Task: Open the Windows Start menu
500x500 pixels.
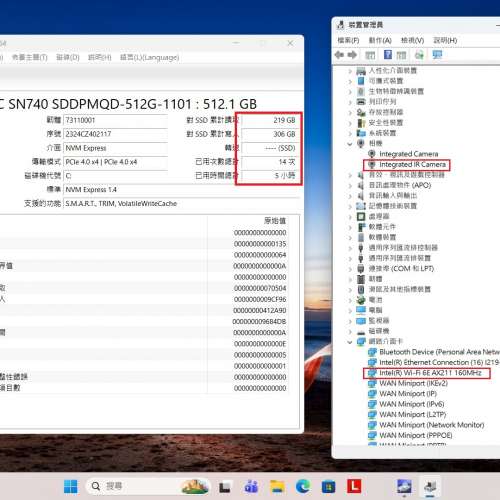Action: pos(70,487)
